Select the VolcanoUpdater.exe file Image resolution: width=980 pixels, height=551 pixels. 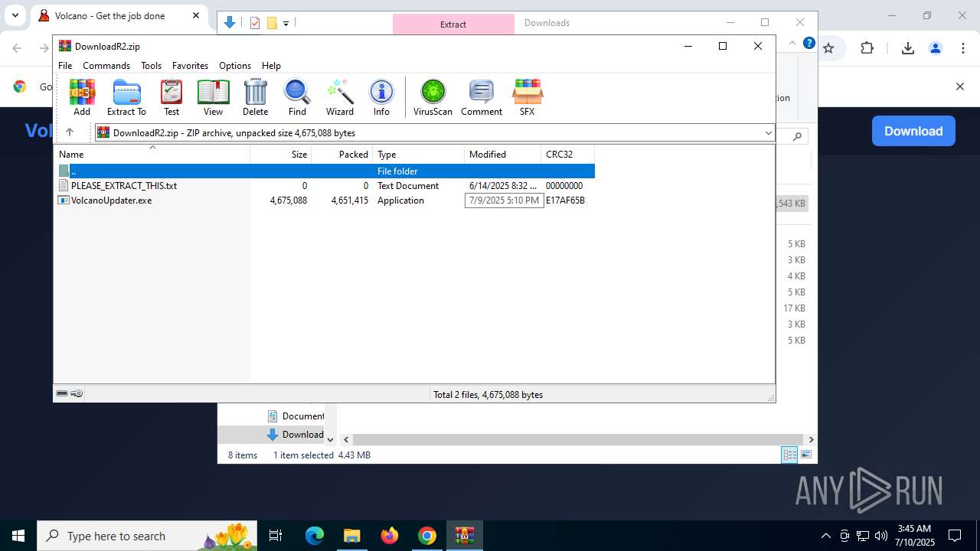pos(325,201)
